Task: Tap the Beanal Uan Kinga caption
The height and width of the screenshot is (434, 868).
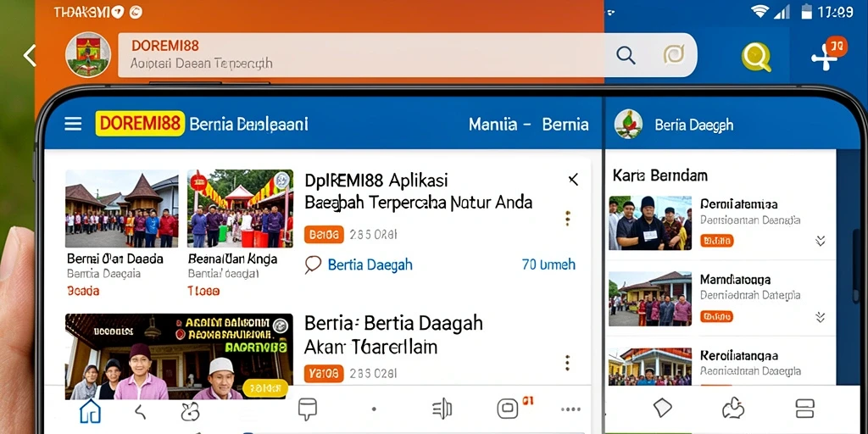Action: point(232,259)
